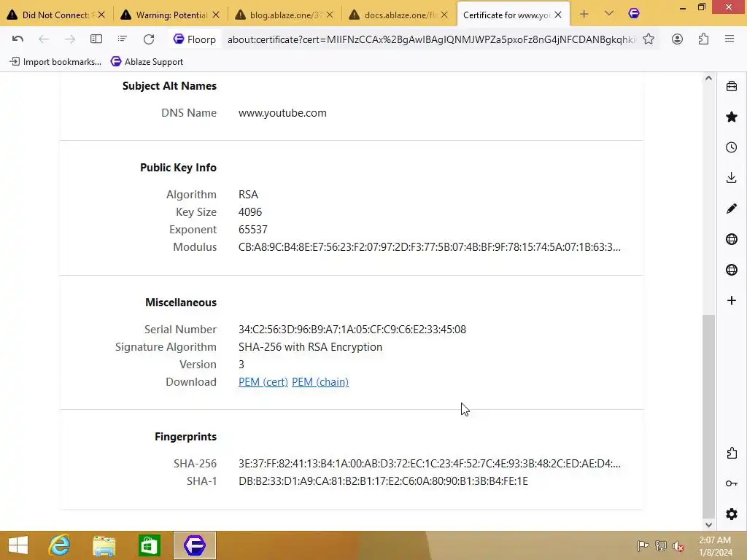Open the extensions puzzle icon

pos(703,39)
